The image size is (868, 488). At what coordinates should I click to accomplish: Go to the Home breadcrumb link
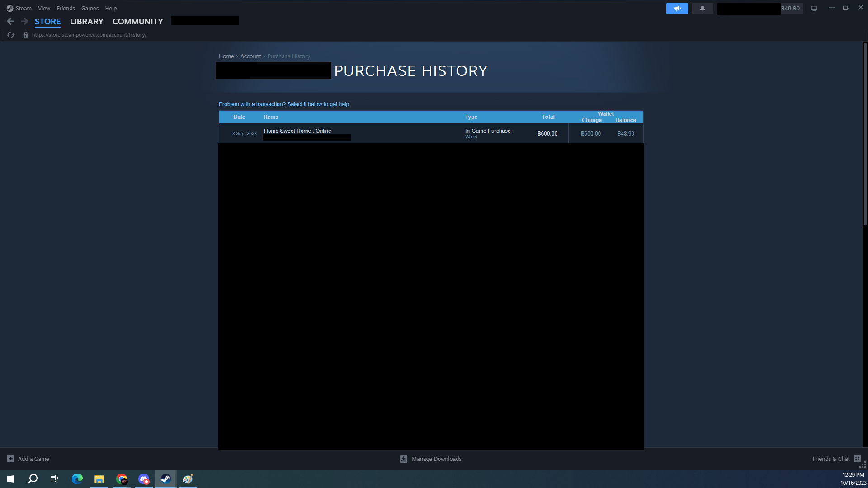click(x=226, y=56)
